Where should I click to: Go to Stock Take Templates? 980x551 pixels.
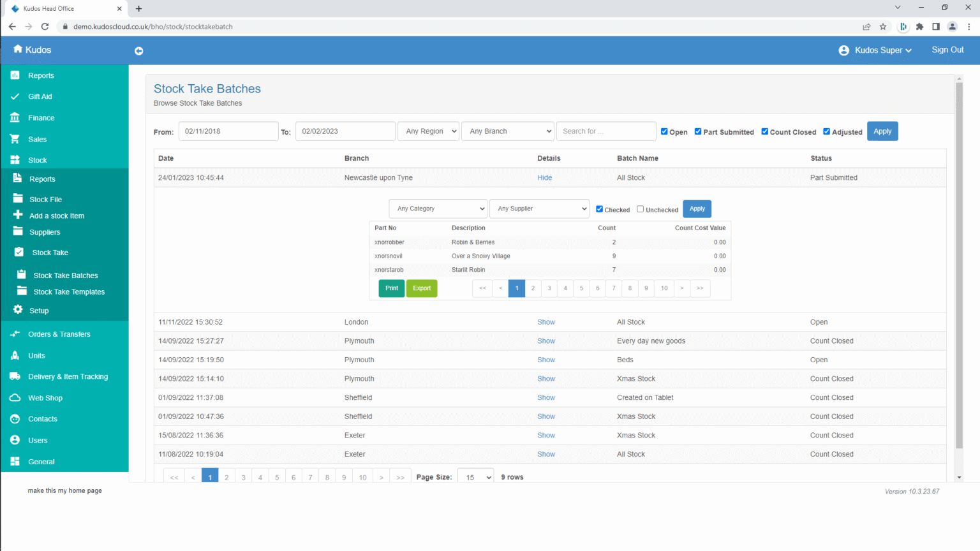point(70,291)
